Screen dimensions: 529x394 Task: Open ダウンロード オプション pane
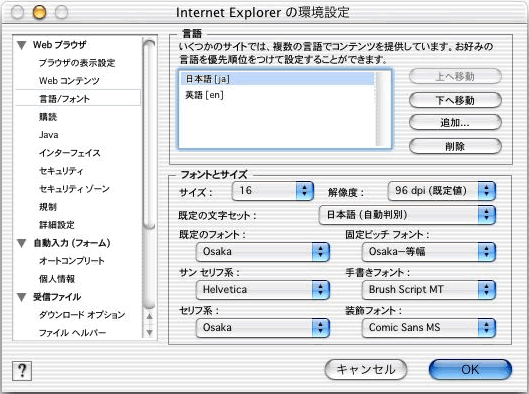(x=82, y=315)
